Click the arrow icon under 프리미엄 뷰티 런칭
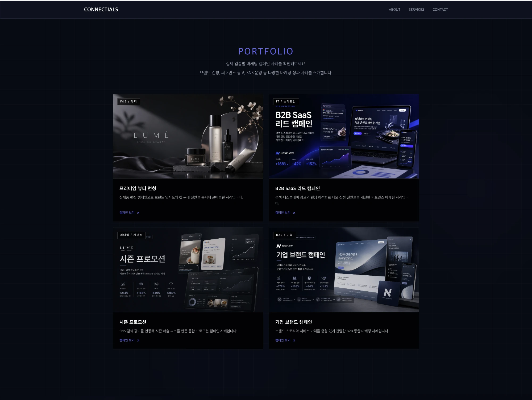The width and height of the screenshot is (532, 400). coord(138,213)
